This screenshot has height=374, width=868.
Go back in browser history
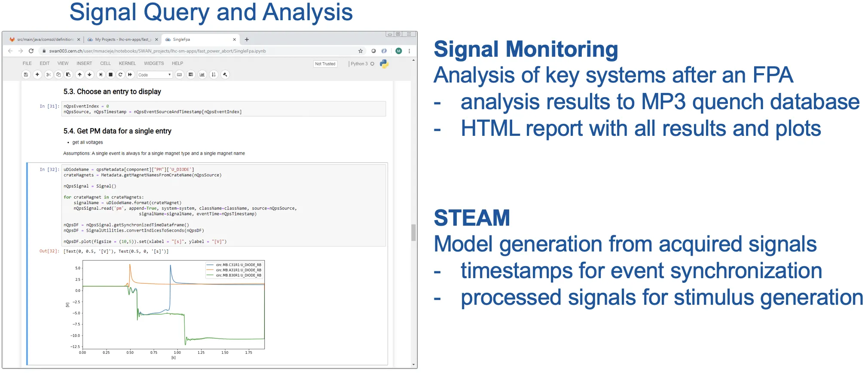10,51
